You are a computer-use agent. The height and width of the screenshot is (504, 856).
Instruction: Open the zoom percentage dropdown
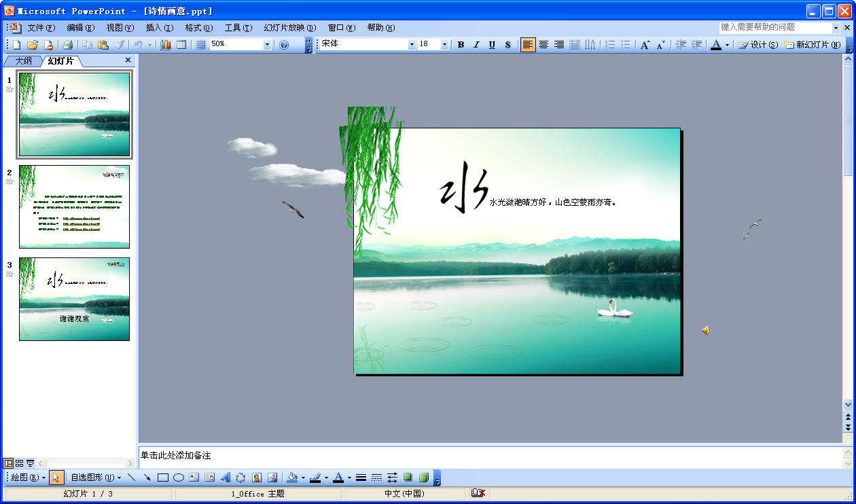click(x=267, y=45)
